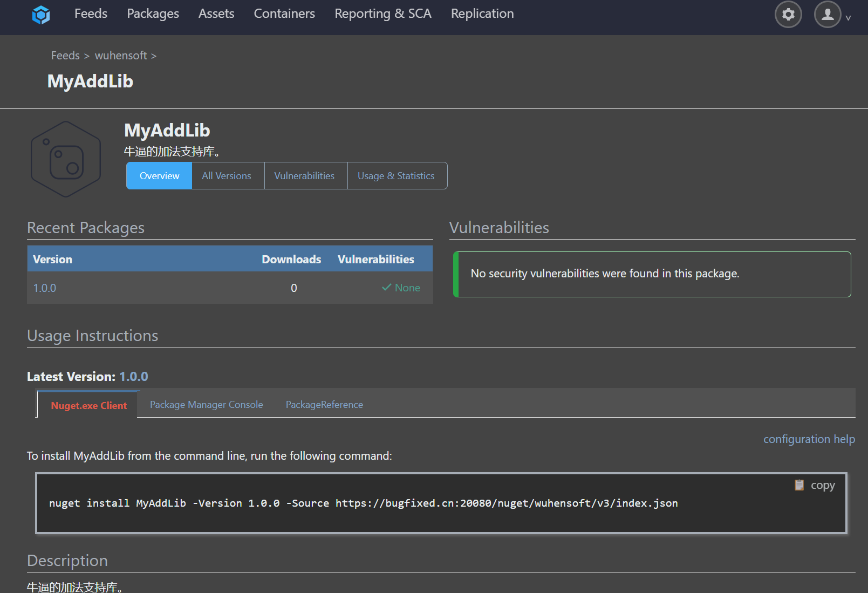This screenshot has height=593, width=868.
Task: Click the Version column header
Action: point(52,260)
